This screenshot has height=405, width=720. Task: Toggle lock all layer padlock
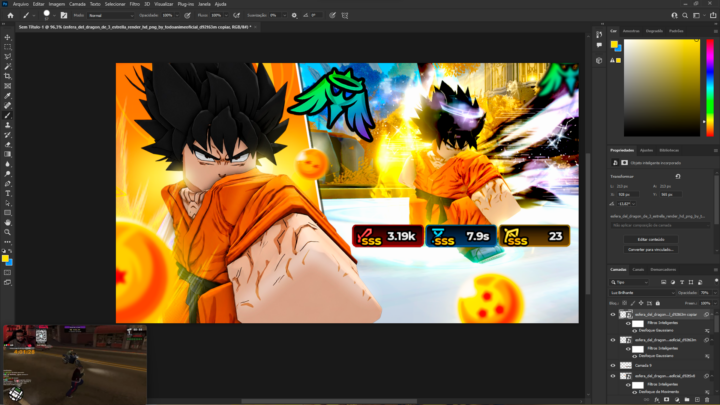click(x=658, y=303)
